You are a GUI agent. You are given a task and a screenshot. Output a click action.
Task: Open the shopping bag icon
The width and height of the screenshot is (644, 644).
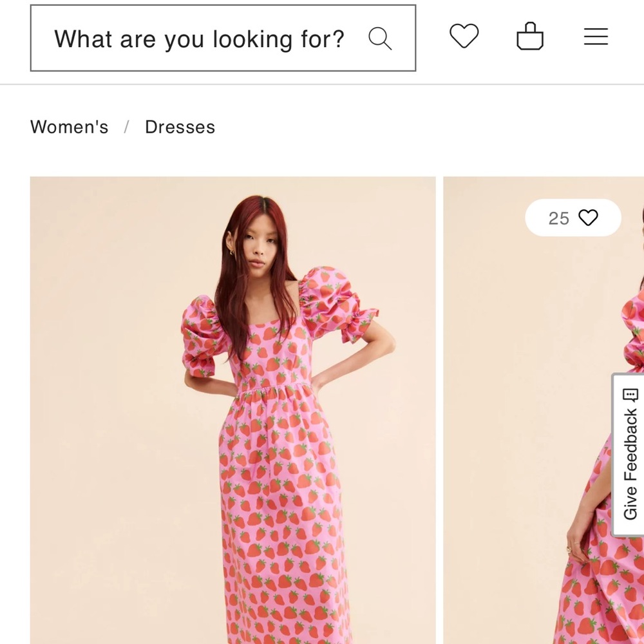[x=530, y=36]
